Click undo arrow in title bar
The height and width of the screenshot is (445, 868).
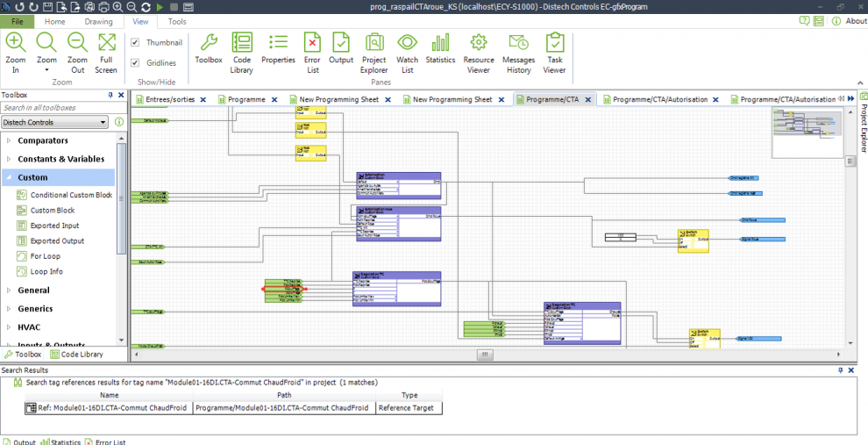pos(20,7)
